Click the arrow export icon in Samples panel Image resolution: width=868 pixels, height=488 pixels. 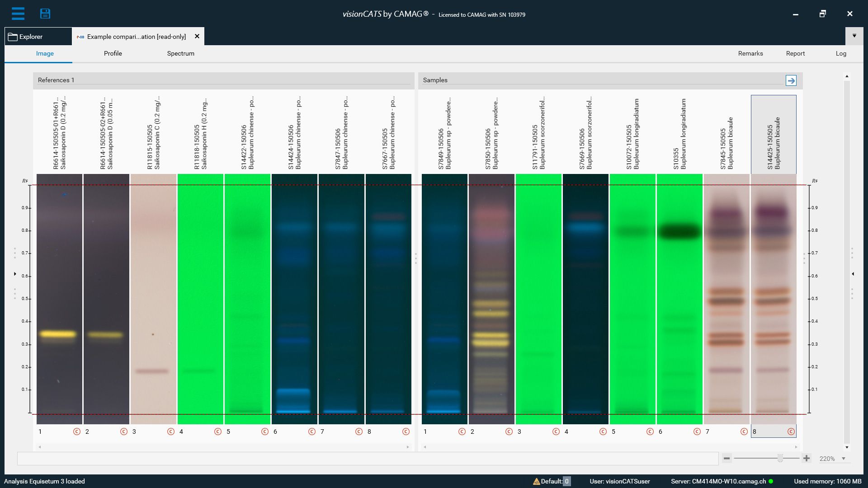[x=791, y=80]
